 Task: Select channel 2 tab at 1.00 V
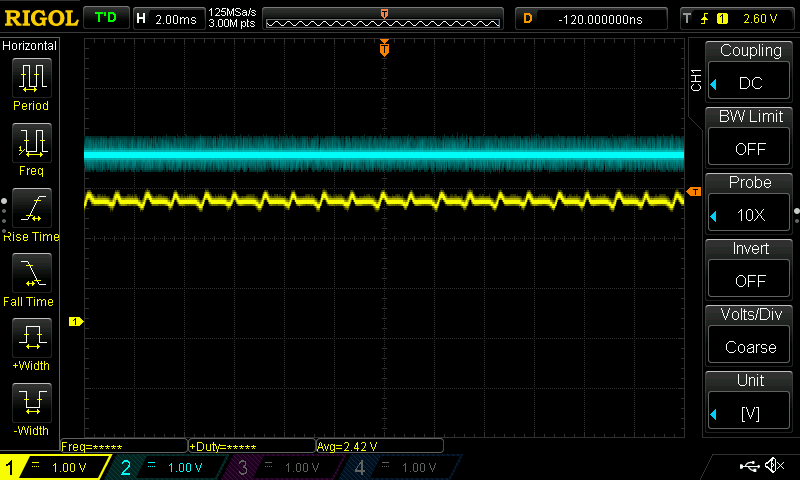point(168,467)
